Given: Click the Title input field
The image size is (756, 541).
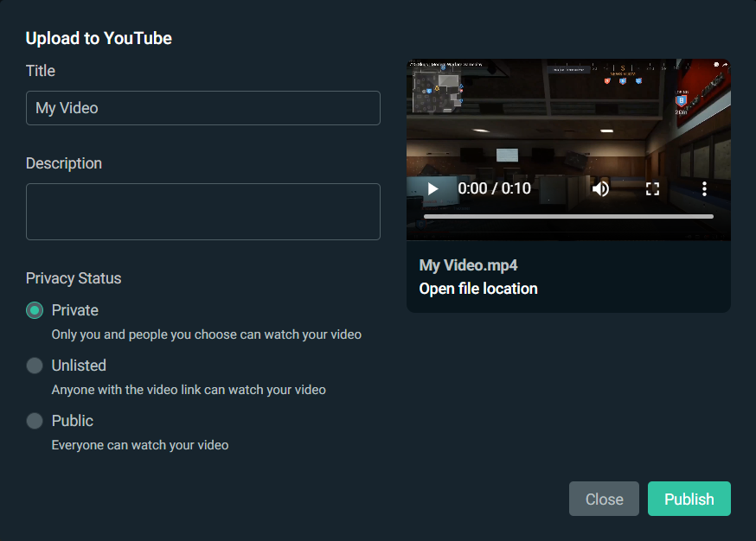Looking at the screenshot, I should pos(203,108).
